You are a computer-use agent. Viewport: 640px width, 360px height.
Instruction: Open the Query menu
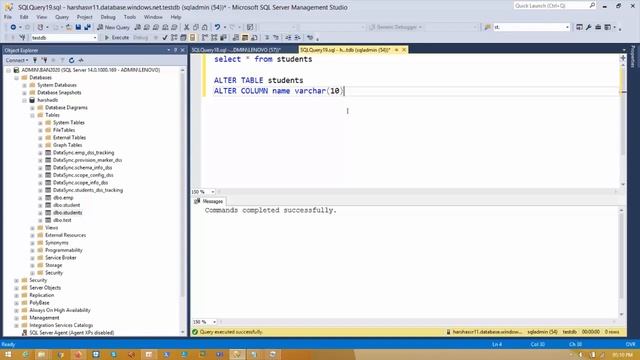point(62,17)
